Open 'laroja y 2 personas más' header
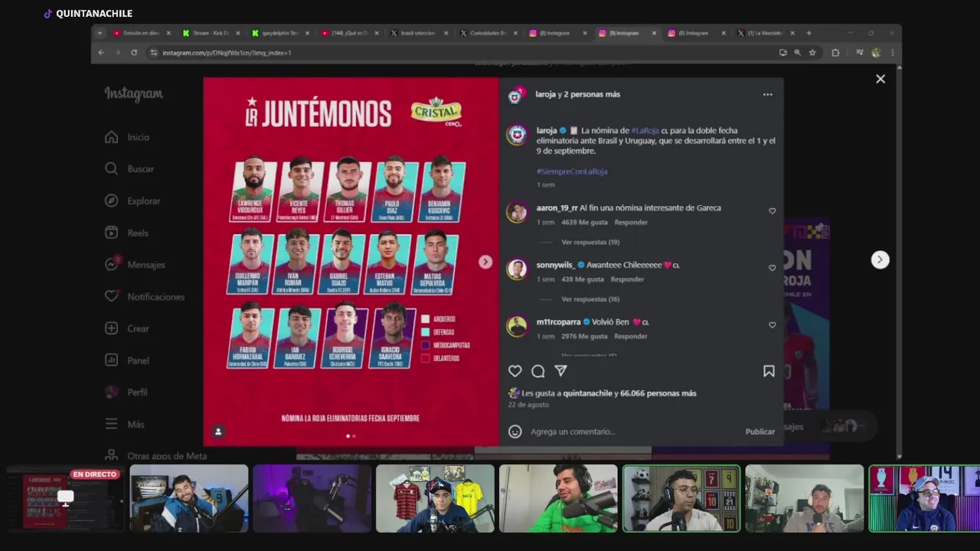 point(578,94)
